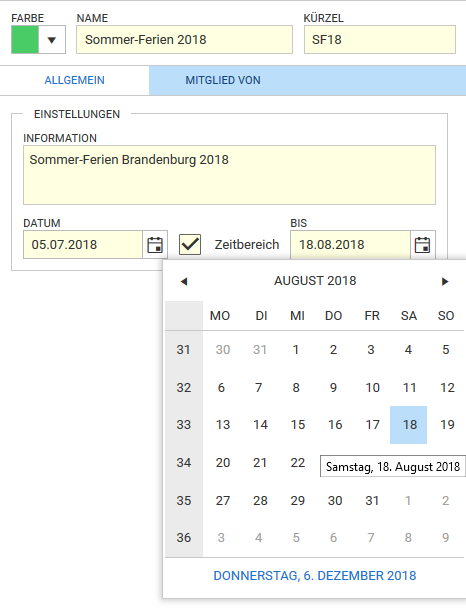Image resolution: width=466 pixels, height=616 pixels.
Task: Click the green color swatch
Action: (x=25, y=40)
